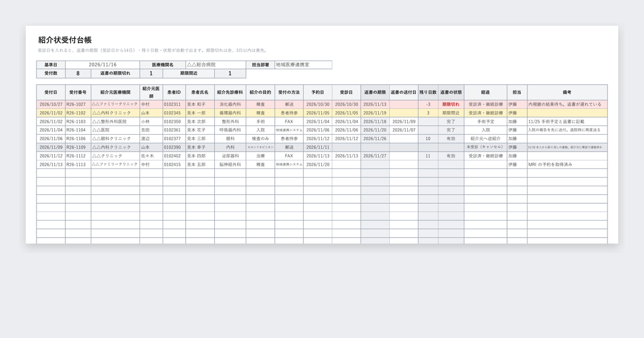
Task: Click the セカンドオピニオン purpose cell
Action: tap(260, 147)
